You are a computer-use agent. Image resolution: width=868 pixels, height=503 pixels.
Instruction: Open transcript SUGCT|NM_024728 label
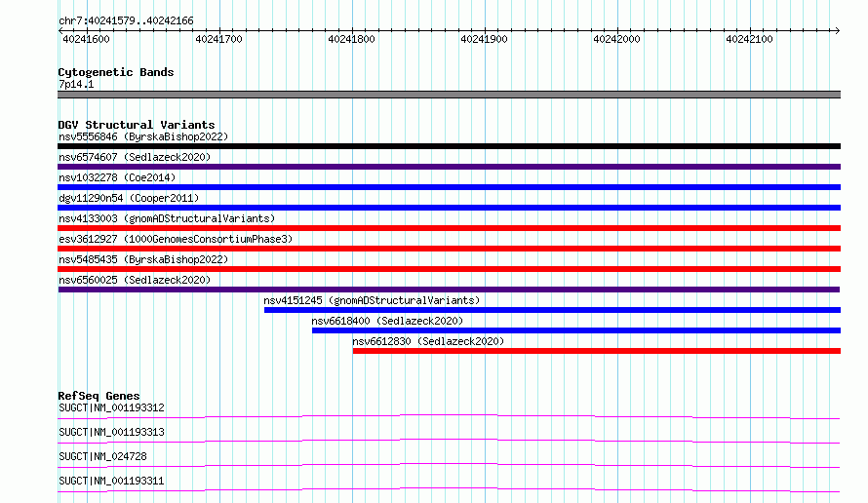point(102,456)
